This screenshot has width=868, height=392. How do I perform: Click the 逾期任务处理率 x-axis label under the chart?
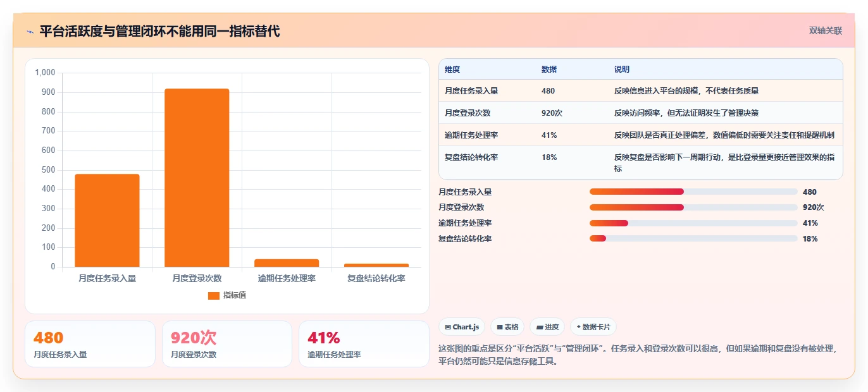287,278
